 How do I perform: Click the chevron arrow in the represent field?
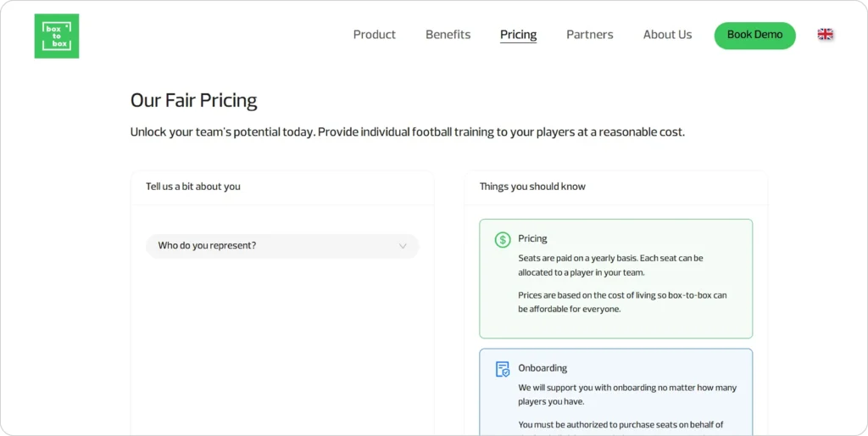[x=403, y=247]
